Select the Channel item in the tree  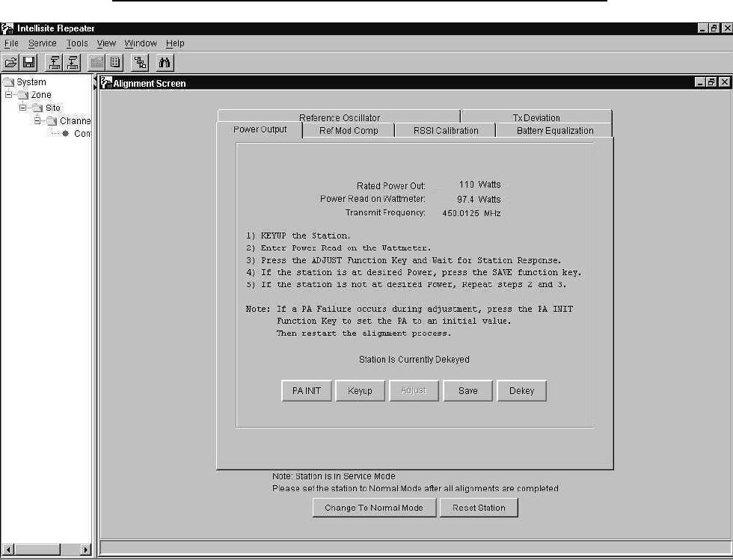[x=76, y=121]
